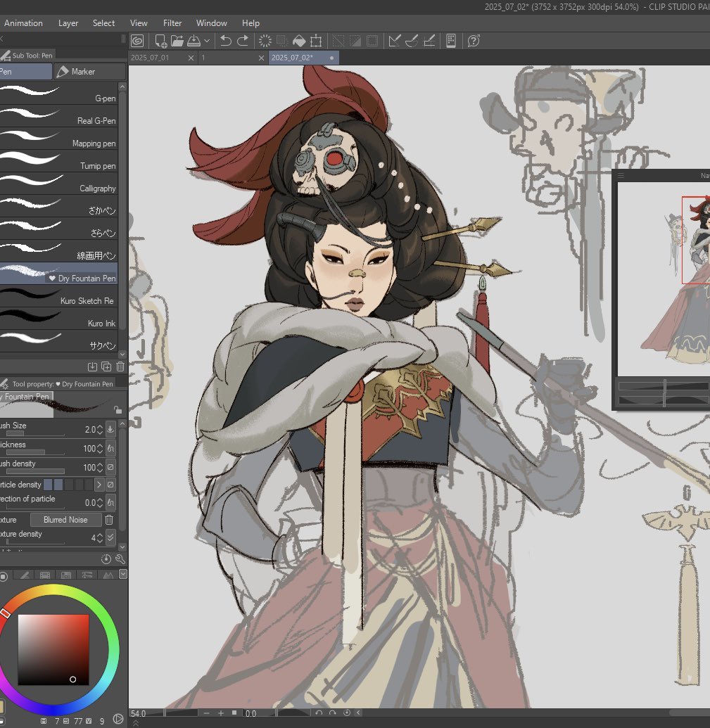Click the Blurred Noise texture button
The image size is (710, 728).
65,519
